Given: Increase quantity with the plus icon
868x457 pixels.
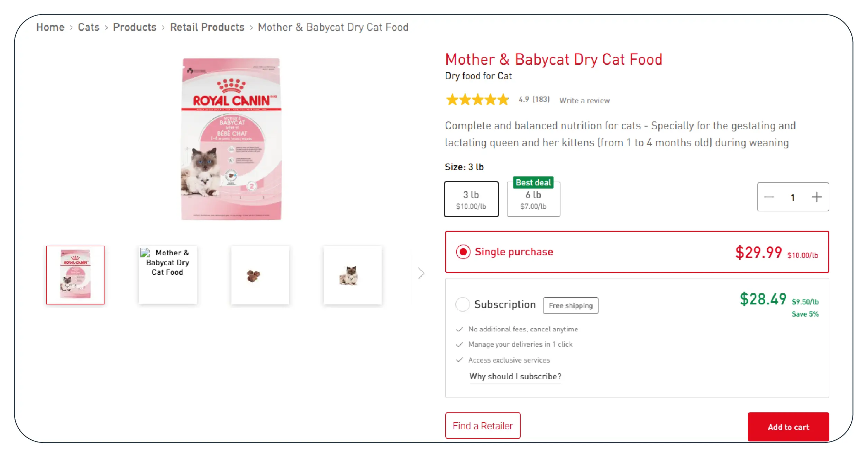Looking at the screenshot, I should tap(816, 197).
